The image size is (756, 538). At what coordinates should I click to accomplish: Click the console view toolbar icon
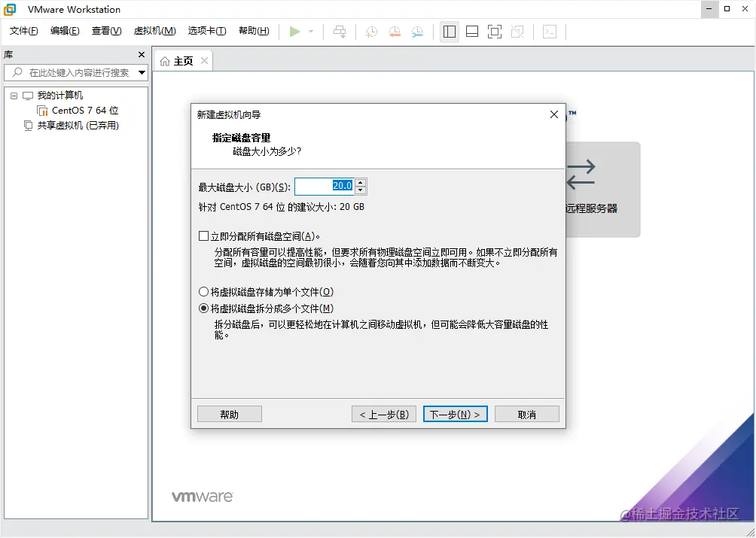550,32
